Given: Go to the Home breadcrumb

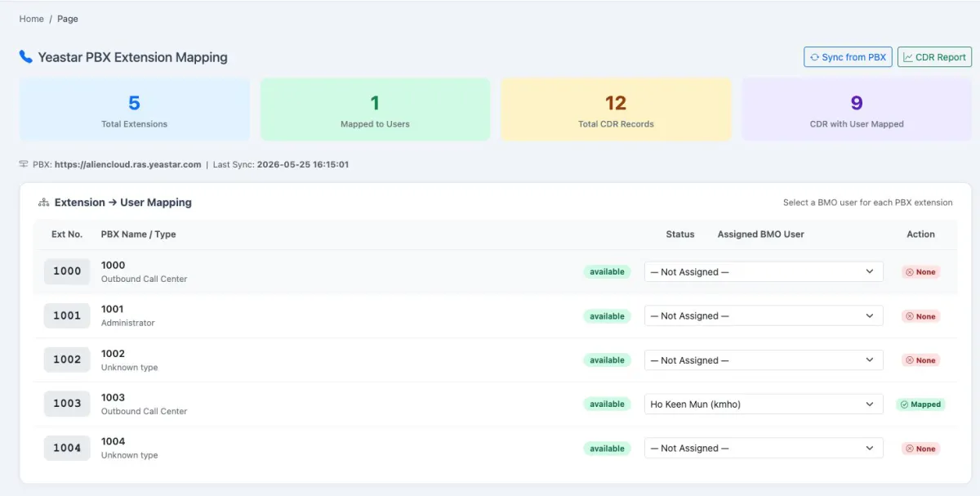Looking at the screenshot, I should click(32, 19).
